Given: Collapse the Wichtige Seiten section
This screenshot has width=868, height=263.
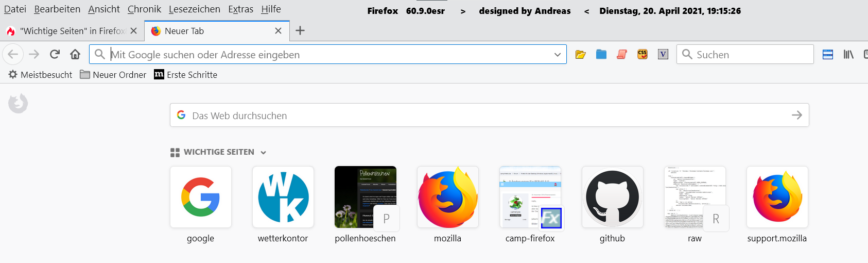Looking at the screenshot, I should [264, 153].
